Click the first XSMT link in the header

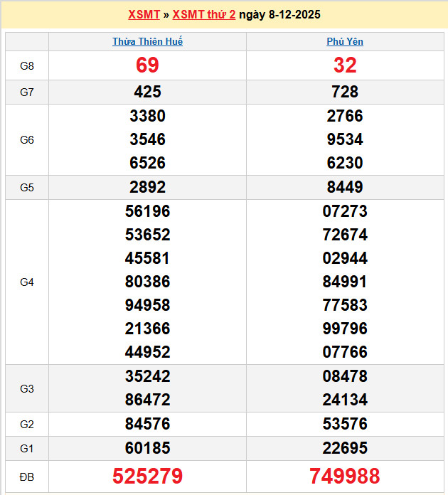(x=145, y=14)
